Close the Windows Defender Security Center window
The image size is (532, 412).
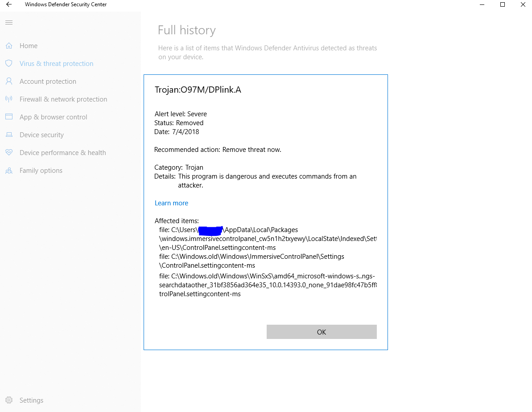click(523, 4)
